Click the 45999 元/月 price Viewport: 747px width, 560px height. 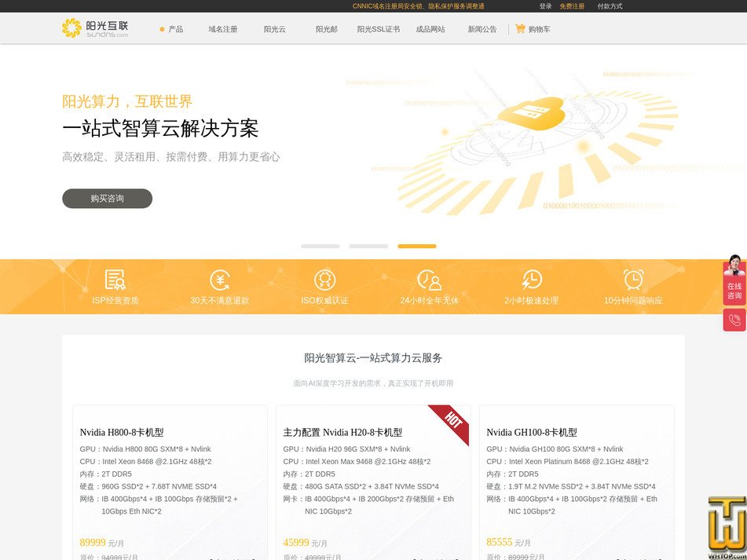pyautogui.click(x=305, y=543)
